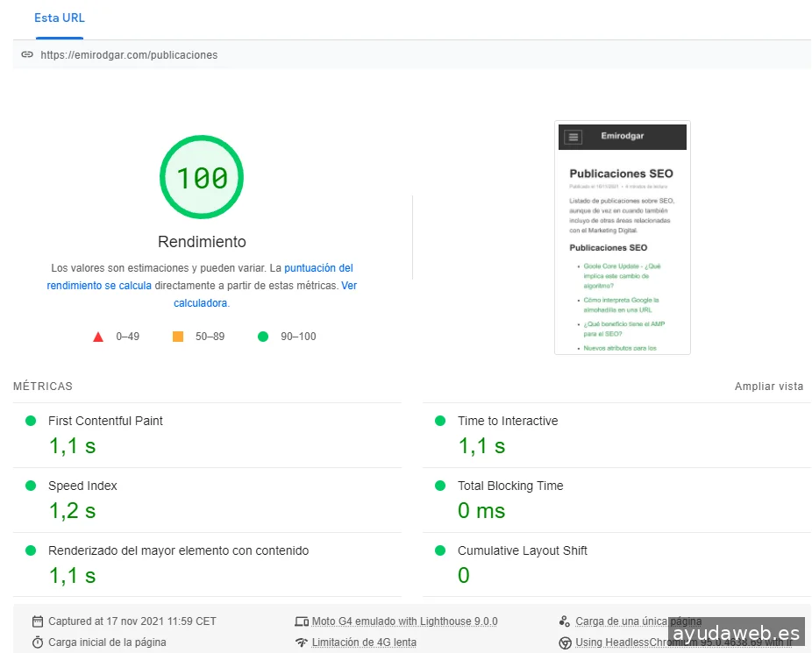Open the puntuación del rendimiento link
The image size is (812, 653).
coord(318,268)
